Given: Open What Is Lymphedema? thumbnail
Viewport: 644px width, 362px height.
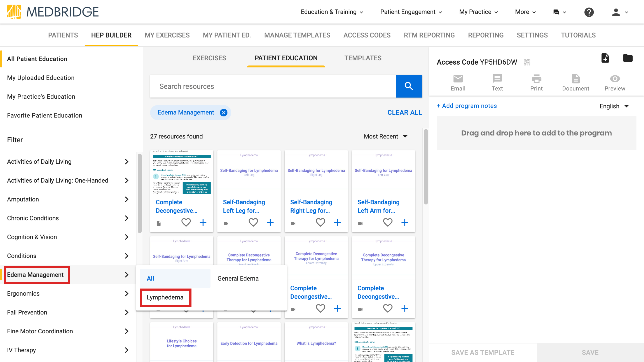Looking at the screenshot, I should pyautogui.click(x=316, y=342).
